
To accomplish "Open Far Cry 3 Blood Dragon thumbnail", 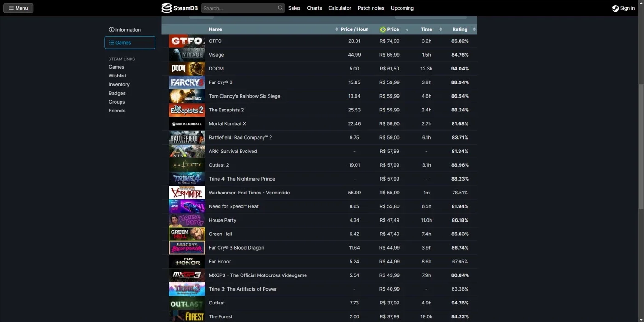I will [187, 248].
